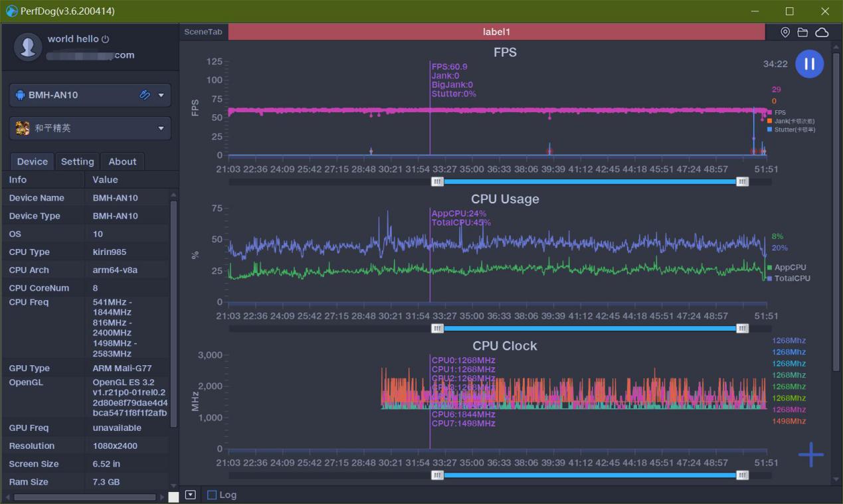The image size is (843, 504).
Task: Switch to the Setting tab
Action: click(78, 161)
